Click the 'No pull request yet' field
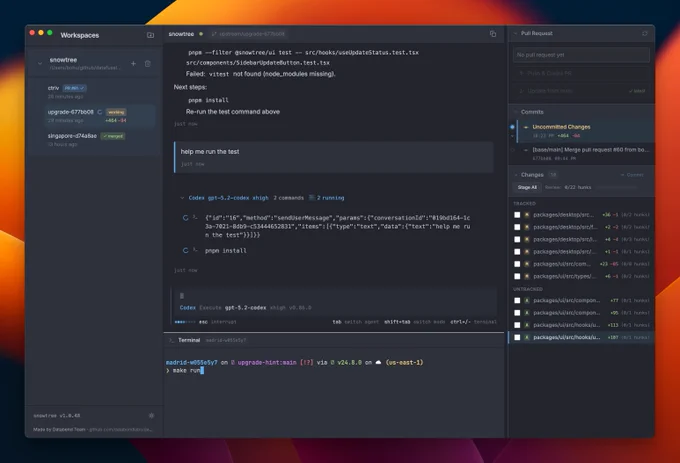Image resolution: width=680 pixels, height=463 pixels. [x=581, y=55]
